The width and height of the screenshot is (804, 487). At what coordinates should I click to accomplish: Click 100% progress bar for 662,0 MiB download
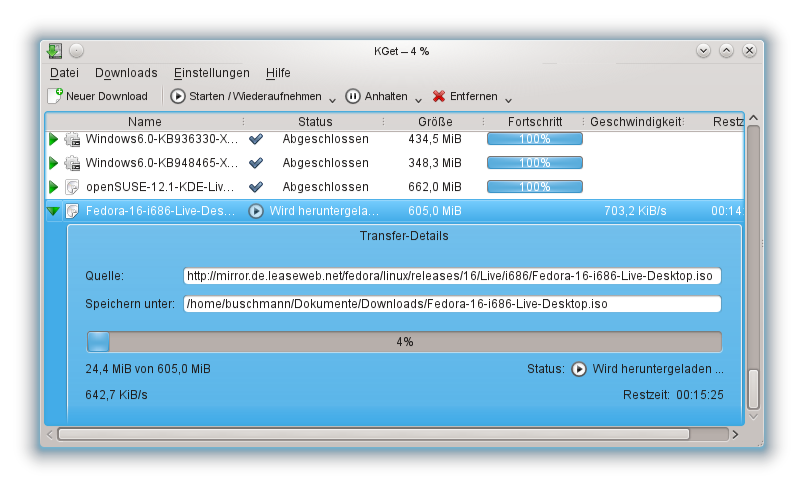[535, 187]
